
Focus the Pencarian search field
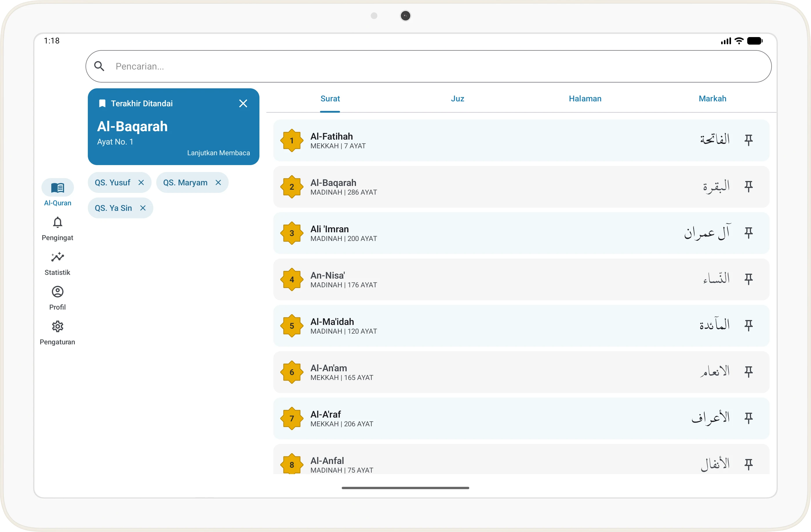(x=428, y=66)
